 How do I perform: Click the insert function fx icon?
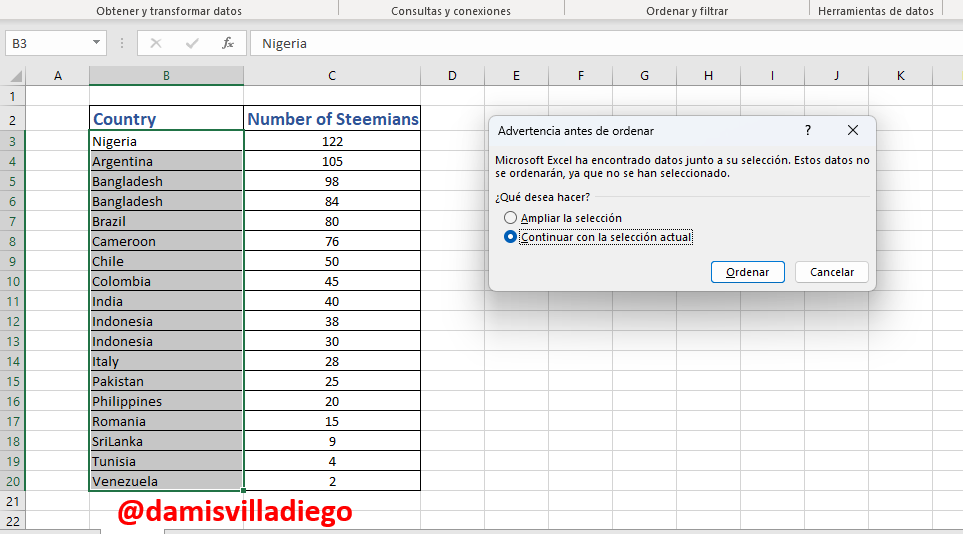point(228,43)
